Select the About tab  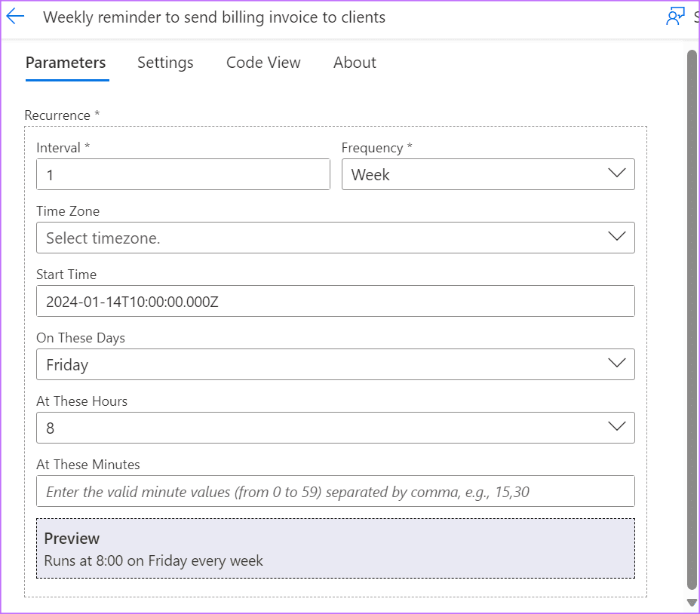[x=355, y=63]
